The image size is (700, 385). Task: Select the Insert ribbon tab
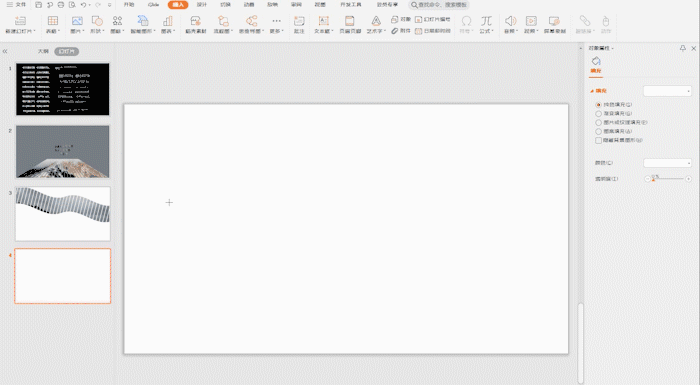click(178, 5)
